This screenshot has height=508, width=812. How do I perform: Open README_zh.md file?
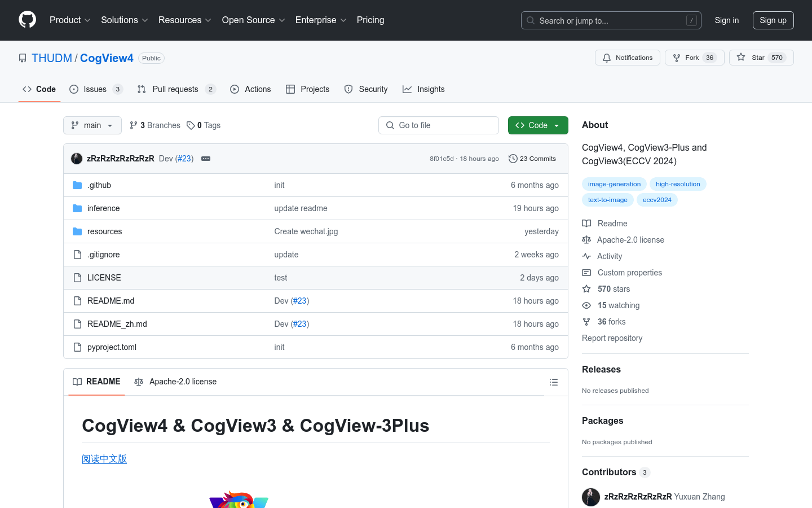coord(117,324)
